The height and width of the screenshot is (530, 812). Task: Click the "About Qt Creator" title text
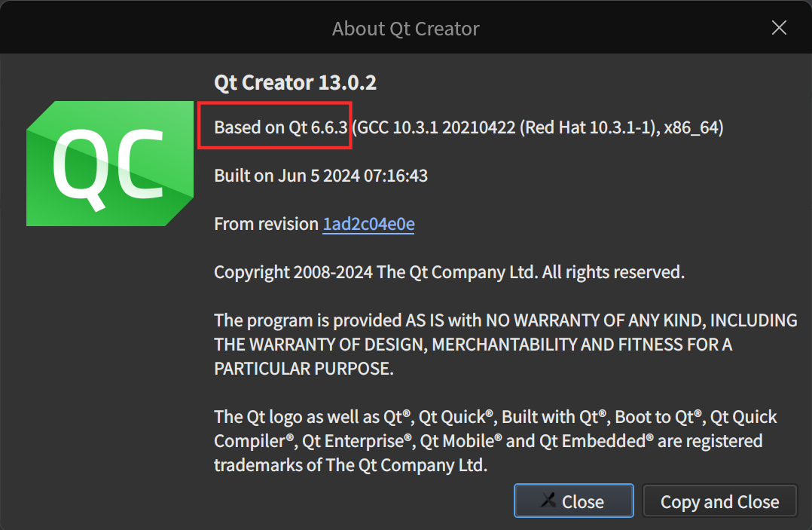pos(406,29)
